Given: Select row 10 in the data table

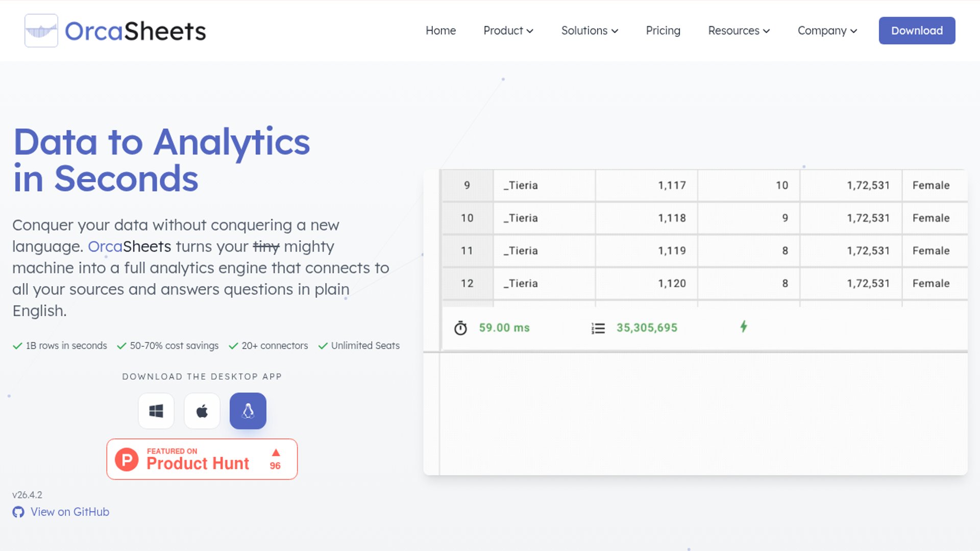Looking at the screenshot, I should (467, 218).
